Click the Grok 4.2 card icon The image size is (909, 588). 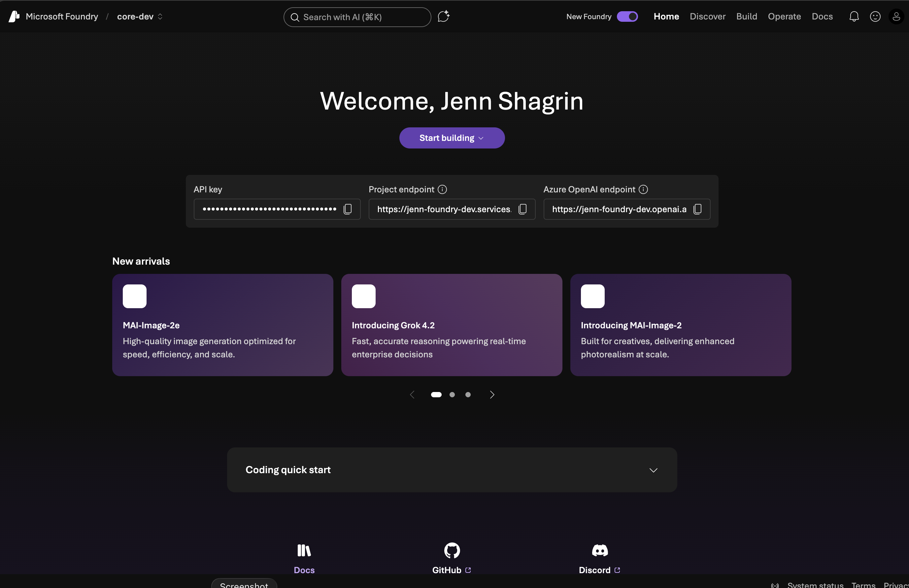point(364,296)
